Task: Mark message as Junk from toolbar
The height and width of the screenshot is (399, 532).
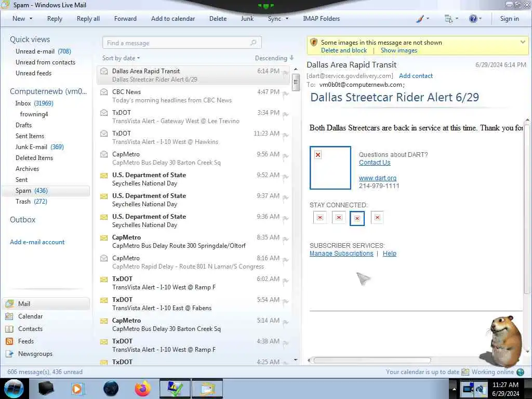Action: tap(247, 19)
